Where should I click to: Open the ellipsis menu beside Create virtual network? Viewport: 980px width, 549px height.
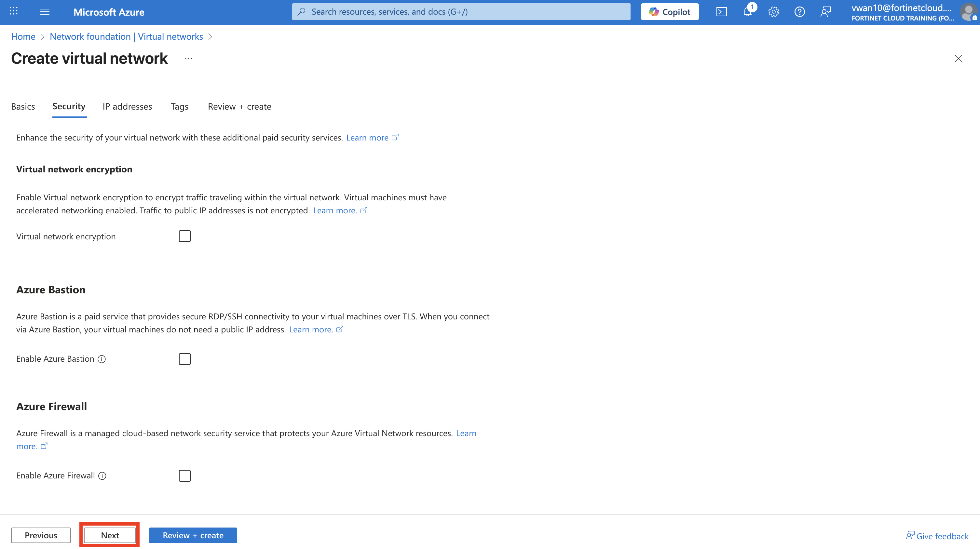189,59
